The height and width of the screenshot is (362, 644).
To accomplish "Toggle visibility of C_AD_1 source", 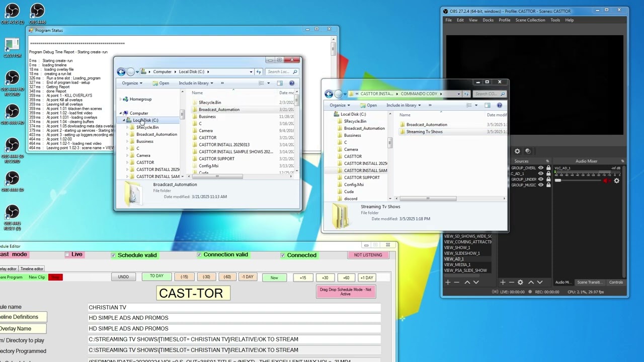I will click(x=541, y=173).
